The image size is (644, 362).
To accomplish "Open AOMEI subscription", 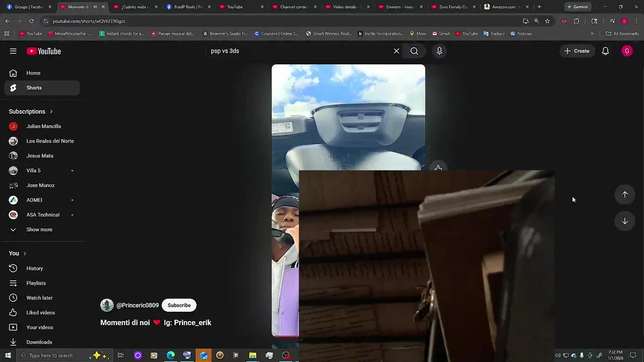I will 42,200.
